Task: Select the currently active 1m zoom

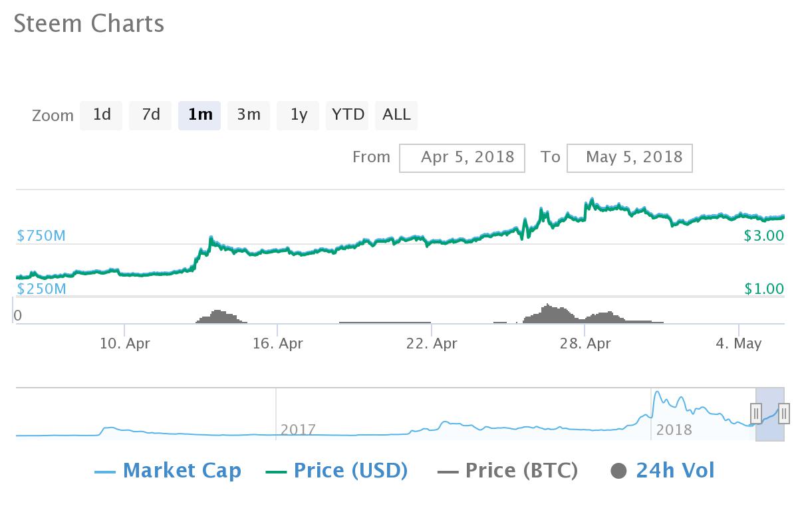Action: 199,115
